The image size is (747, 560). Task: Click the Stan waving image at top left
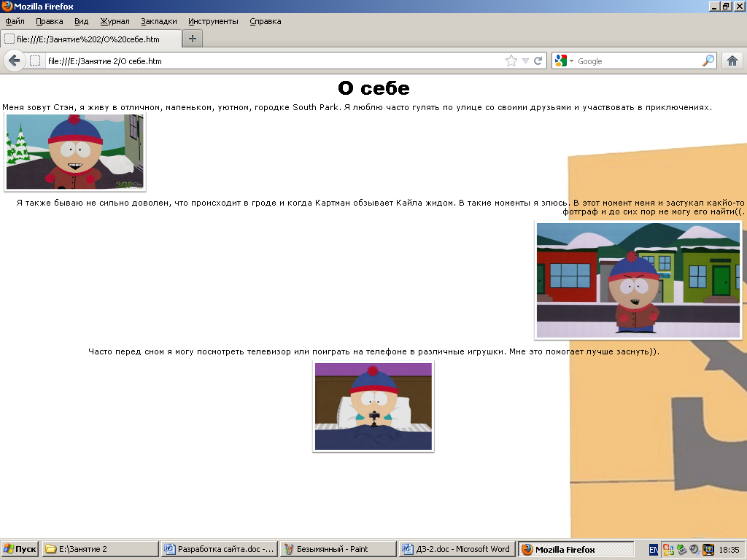pyautogui.click(x=75, y=152)
